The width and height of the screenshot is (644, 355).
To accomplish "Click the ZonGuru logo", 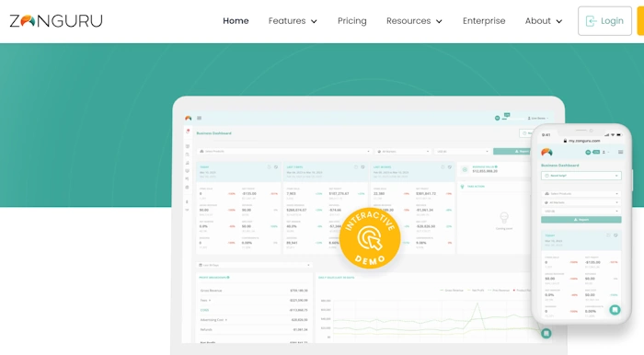I will [x=56, y=21].
